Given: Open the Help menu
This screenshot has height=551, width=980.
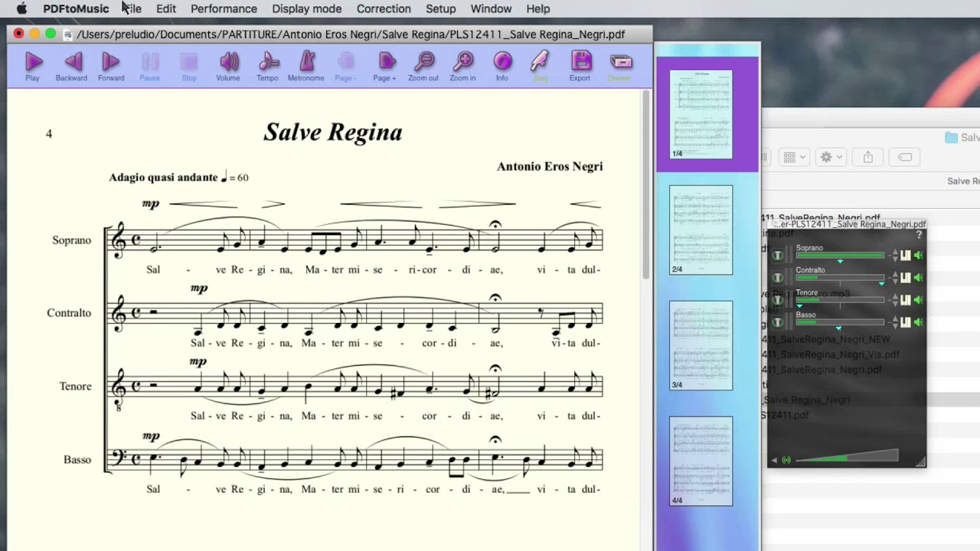Looking at the screenshot, I should click(538, 8).
